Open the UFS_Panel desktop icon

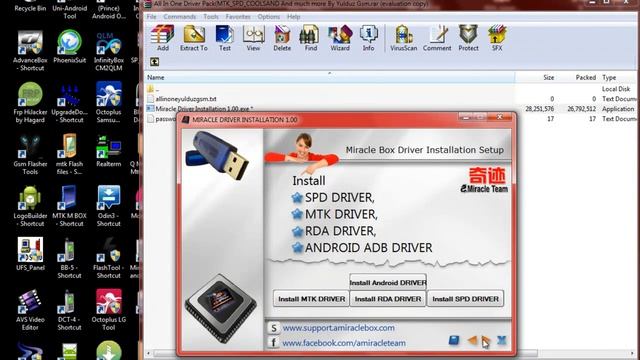[x=30, y=255]
